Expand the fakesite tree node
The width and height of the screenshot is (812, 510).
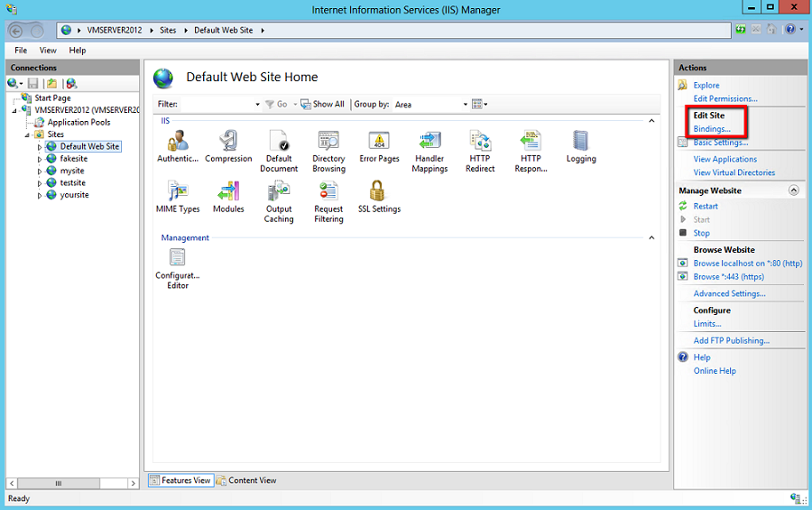40,159
